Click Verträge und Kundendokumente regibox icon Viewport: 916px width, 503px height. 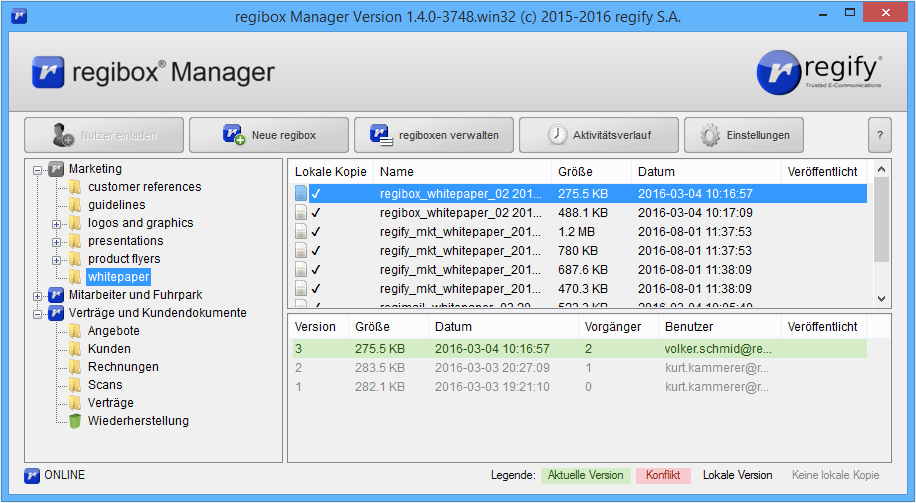click(x=56, y=313)
